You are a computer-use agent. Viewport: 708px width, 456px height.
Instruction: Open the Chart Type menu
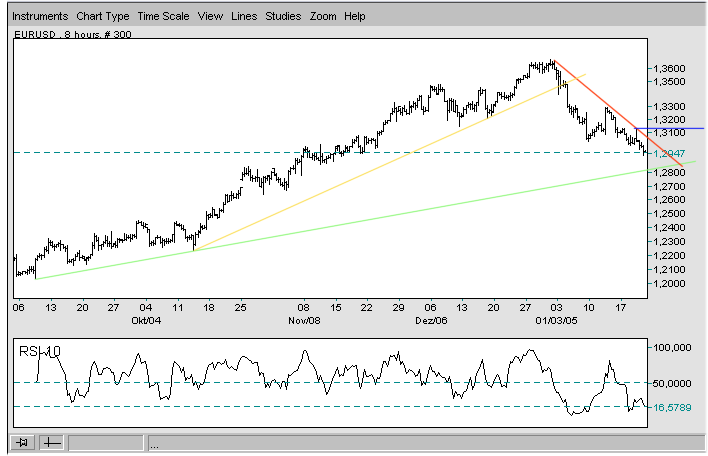coord(102,16)
